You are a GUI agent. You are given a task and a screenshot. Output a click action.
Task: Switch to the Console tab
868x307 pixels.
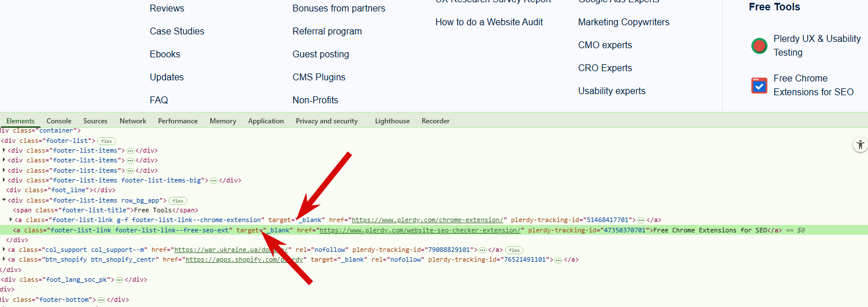coord(59,121)
